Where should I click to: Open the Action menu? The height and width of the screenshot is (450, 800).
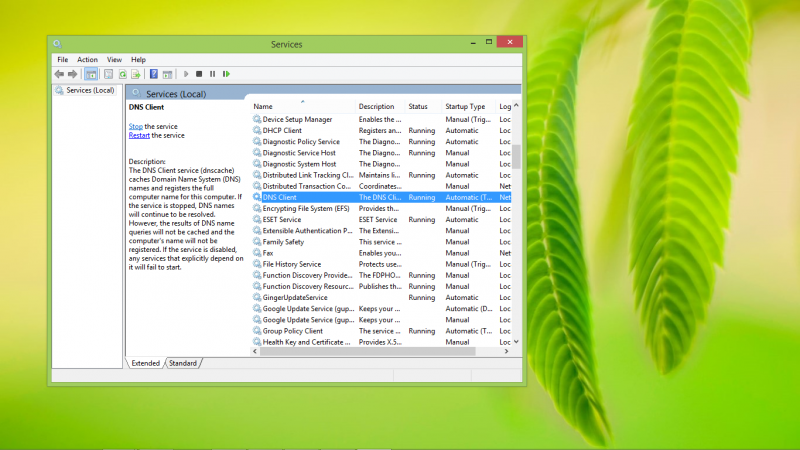tap(88, 60)
